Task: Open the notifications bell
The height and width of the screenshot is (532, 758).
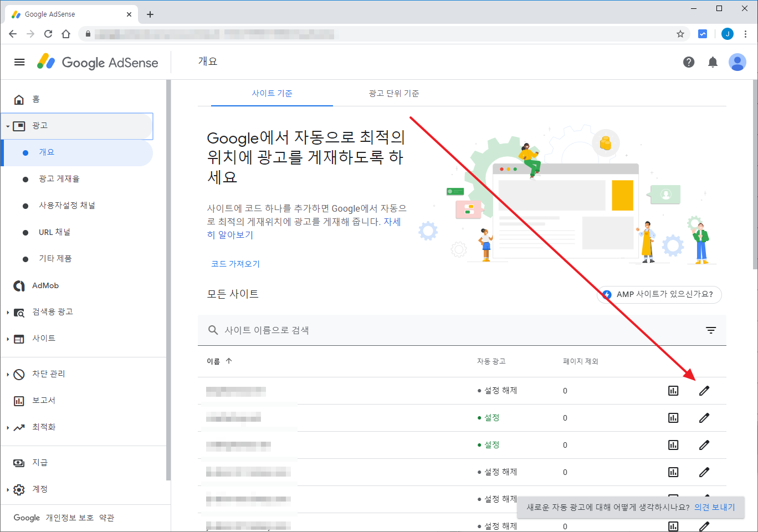Action: (713, 62)
